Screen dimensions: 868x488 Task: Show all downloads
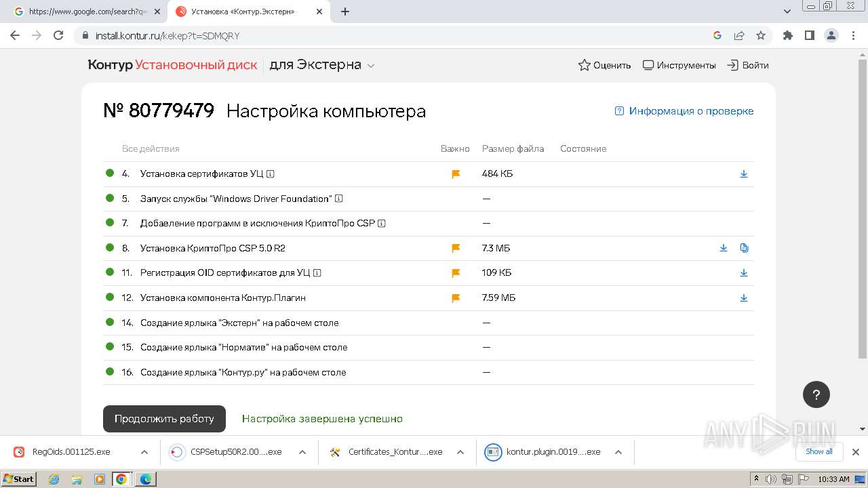(x=818, y=451)
